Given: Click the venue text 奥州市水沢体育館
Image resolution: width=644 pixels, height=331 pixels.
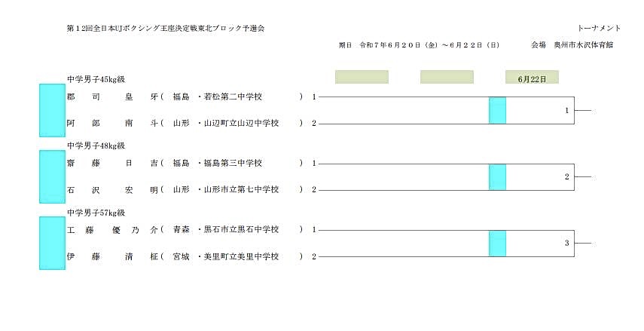Looking at the screenshot, I should [x=583, y=45].
